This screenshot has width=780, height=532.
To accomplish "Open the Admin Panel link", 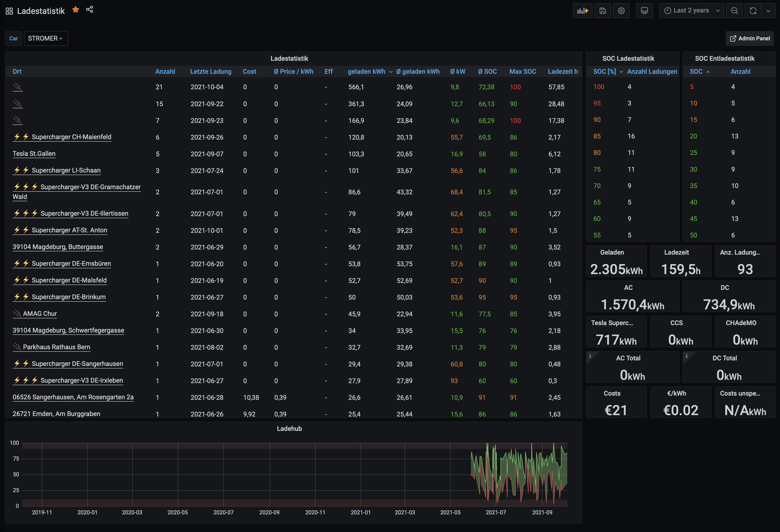I will coord(749,38).
